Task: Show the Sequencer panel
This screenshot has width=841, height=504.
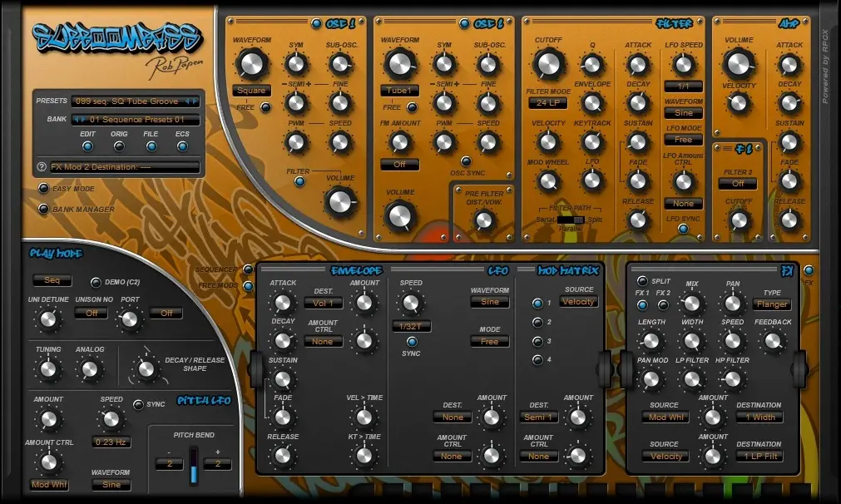Action: [x=249, y=269]
